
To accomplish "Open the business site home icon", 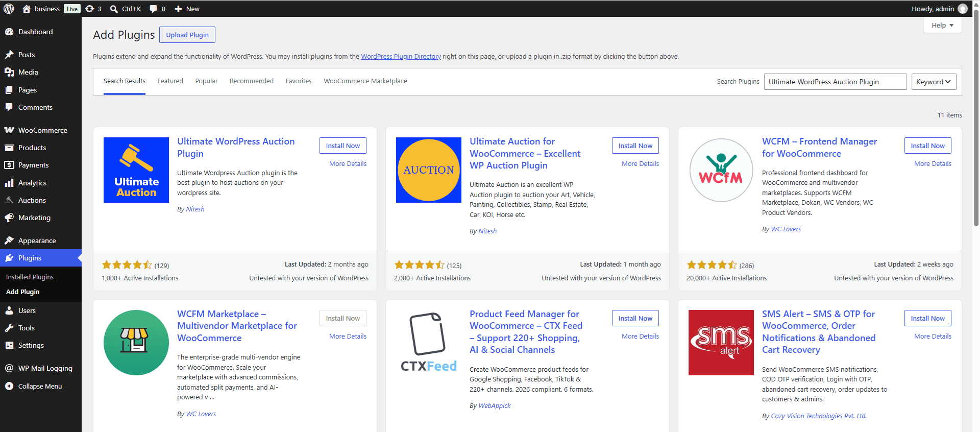I will point(27,9).
